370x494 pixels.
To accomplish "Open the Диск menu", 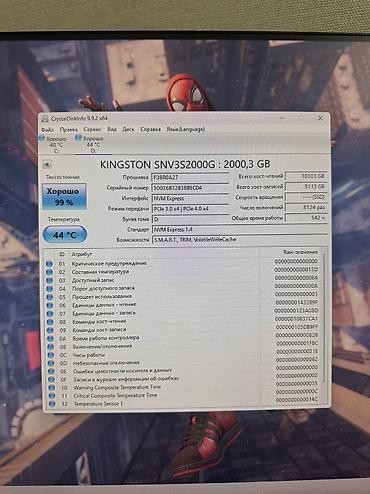I will (x=128, y=129).
